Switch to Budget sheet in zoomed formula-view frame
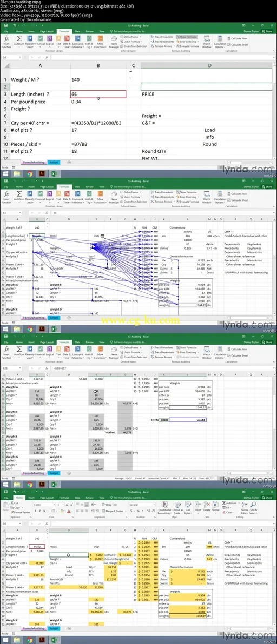 pyautogui.click(x=54, y=163)
